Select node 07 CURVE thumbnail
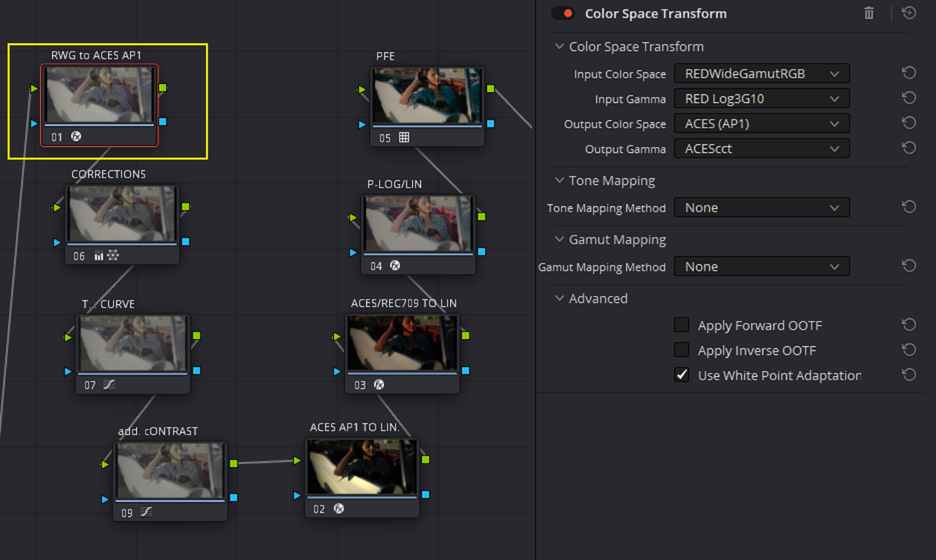The image size is (936, 560). pyautogui.click(x=133, y=344)
